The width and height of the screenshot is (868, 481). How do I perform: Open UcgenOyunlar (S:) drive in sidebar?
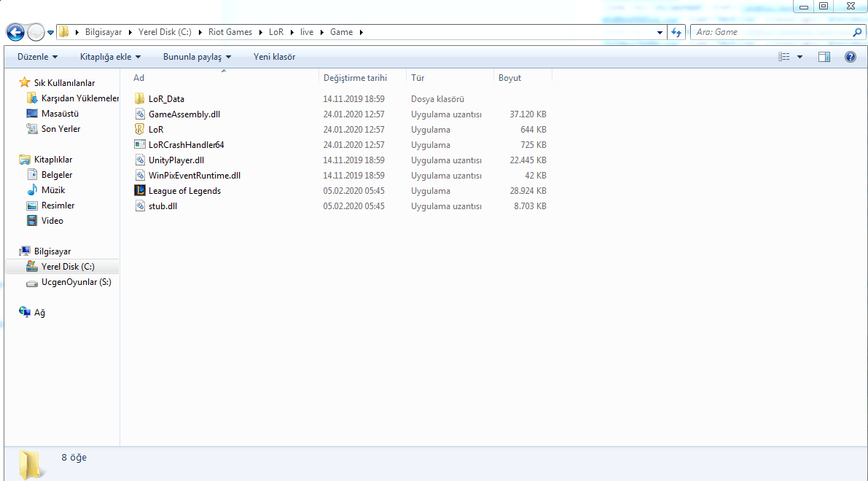tap(76, 282)
